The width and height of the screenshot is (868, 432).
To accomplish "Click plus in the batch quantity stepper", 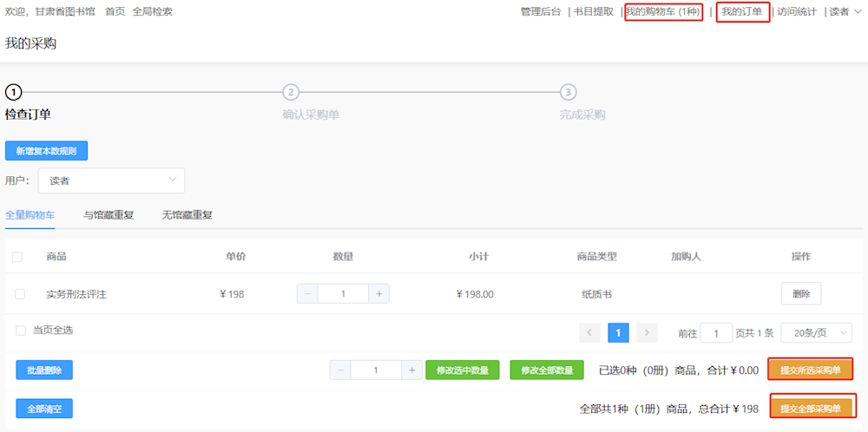I will point(411,370).
